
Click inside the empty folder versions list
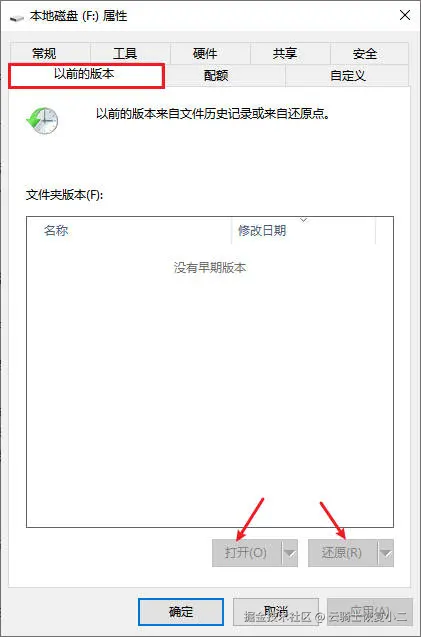pos(210,384)
